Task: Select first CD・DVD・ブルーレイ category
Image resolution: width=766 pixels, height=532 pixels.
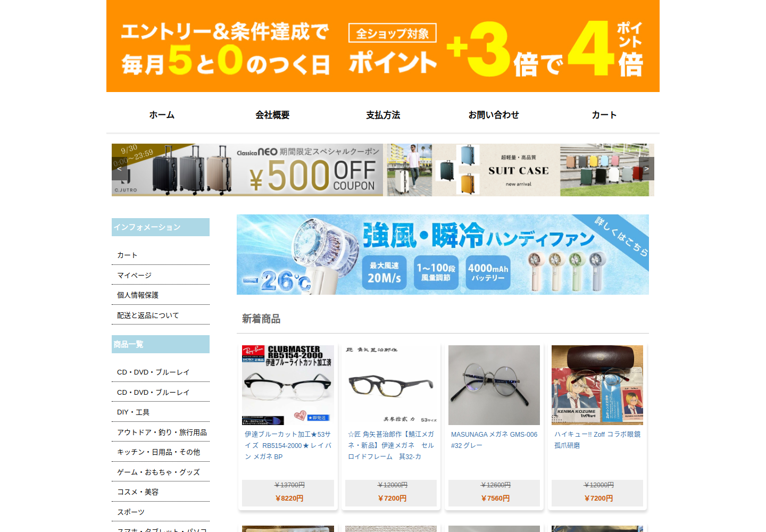Action: 153,372
